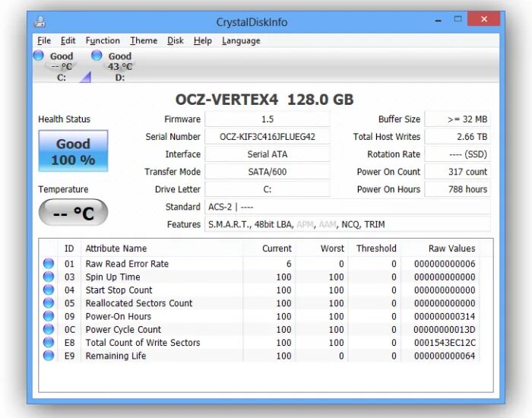532x418 pixels.
Task: Click the Firmware field showing 1.5
Action: (x=268, y=119)
